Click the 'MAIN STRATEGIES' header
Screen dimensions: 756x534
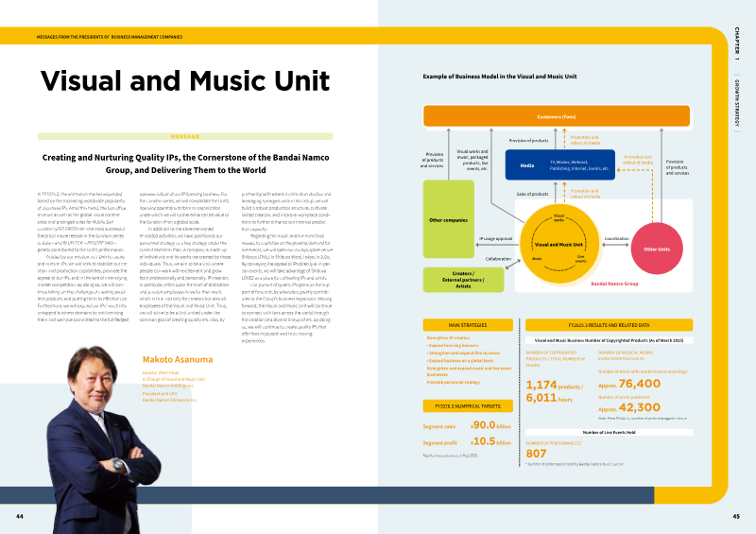click(468, 325)
